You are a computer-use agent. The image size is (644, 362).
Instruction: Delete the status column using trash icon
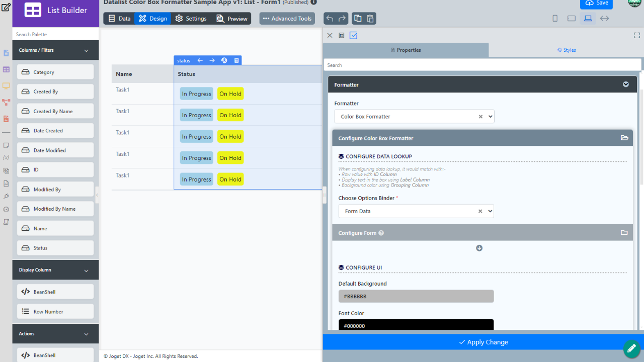236,60
